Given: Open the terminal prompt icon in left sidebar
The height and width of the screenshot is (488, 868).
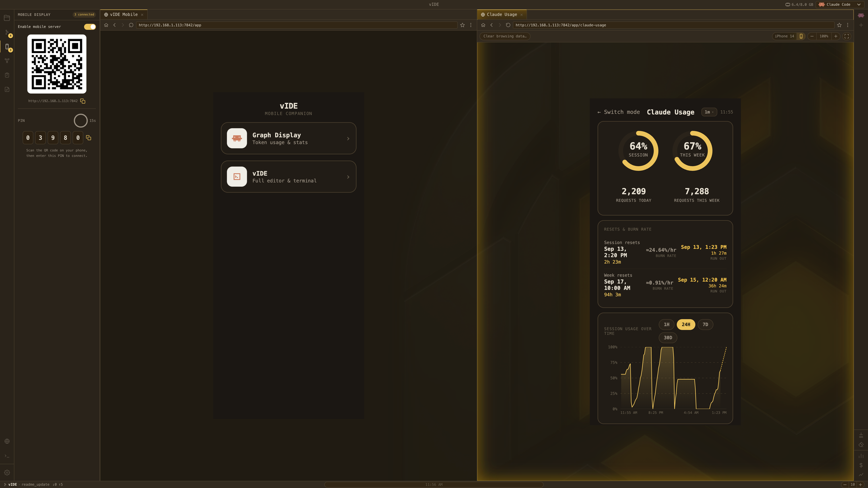Looking at the screenshot, I should tap(7, 456).
